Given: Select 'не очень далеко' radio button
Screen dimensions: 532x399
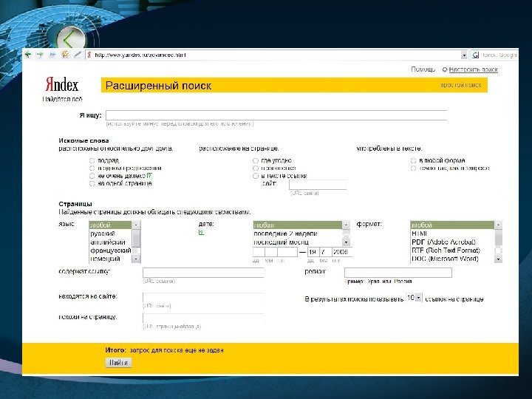Looking at the screenshot, I should (x=92, y=176).
